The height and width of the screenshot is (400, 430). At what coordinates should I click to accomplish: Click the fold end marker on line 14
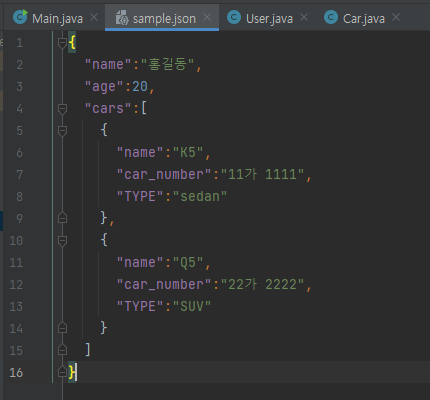pos(62,328)
